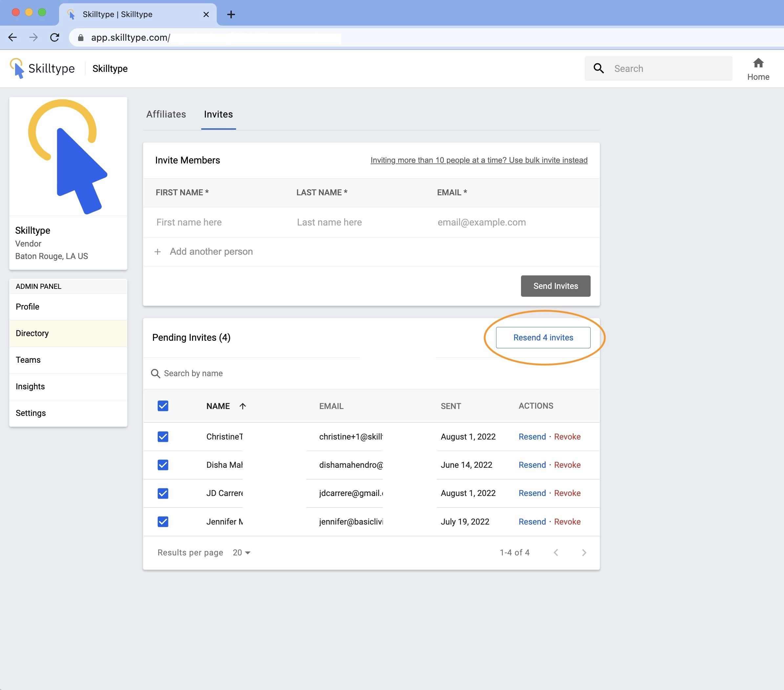This screenshot has width=784, height=690.
Task: Uncheck the Disha Mal invite checkbox
Action: [x=163, y=465]
